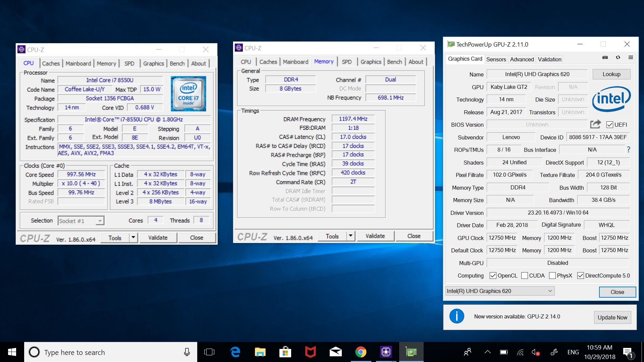This screenshot has height=362, width=644.
Task: Click the Specification field in CPU-Z
Action: point(134,119)
